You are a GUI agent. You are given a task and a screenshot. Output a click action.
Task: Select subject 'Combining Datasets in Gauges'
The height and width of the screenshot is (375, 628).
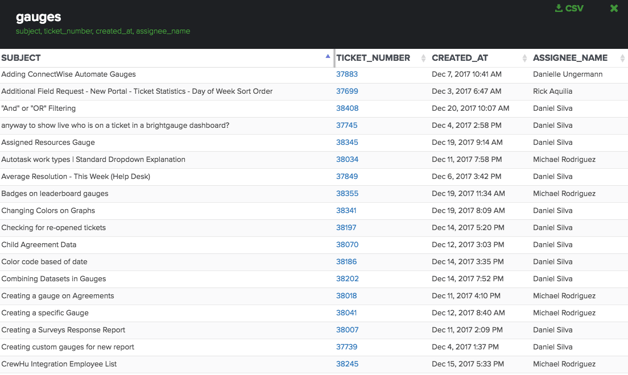(x=54, y=279)
